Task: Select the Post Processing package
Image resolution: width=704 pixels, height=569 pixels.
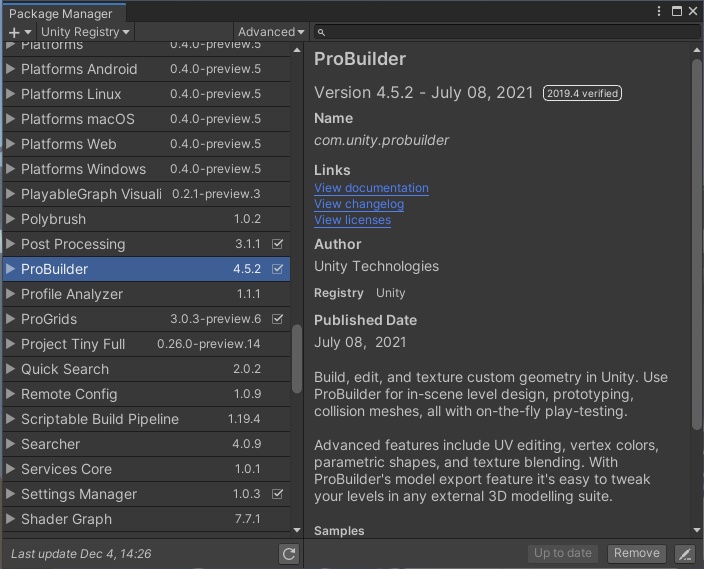Action: 146,244
